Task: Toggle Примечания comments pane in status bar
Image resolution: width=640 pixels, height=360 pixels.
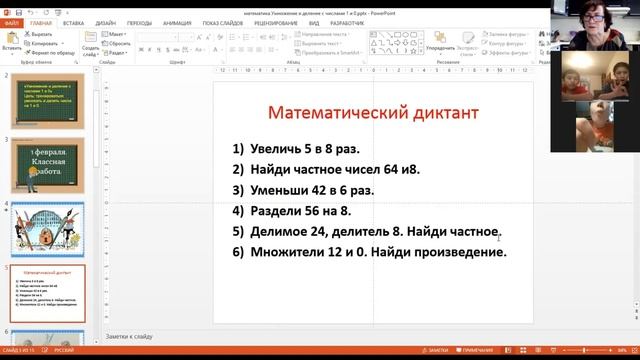Action: (474, 350)
